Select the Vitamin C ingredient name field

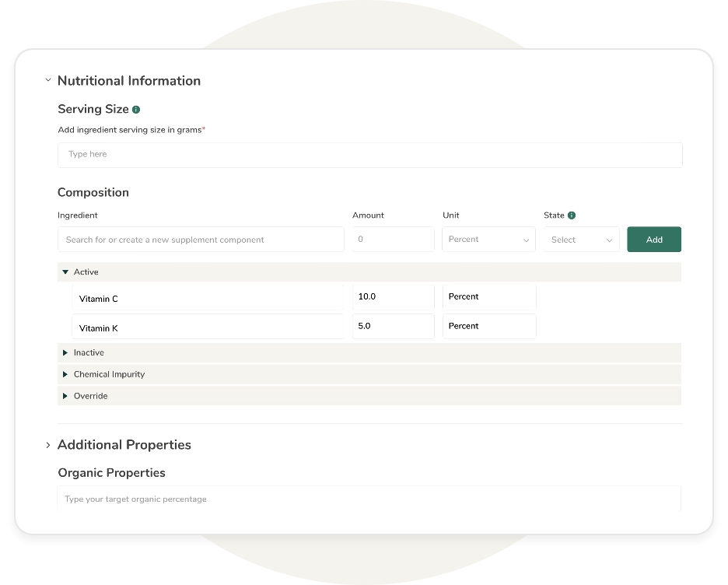tap(208, 299)
